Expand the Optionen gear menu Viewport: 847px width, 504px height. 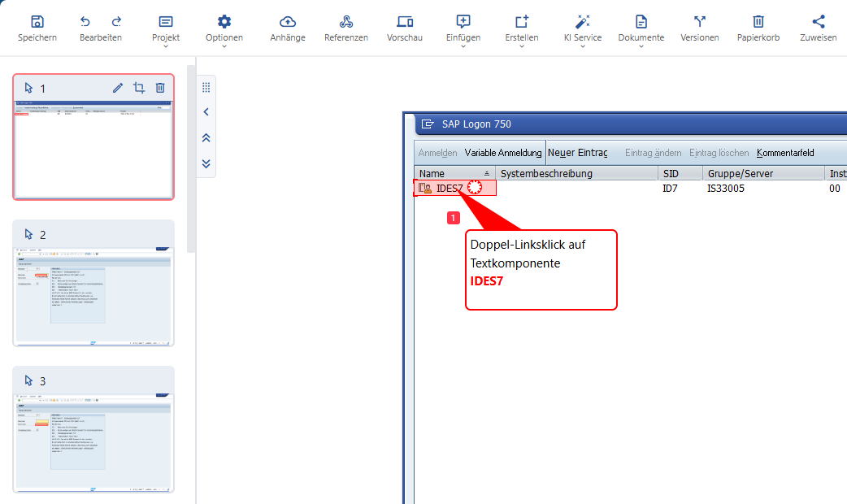[224, 31]
